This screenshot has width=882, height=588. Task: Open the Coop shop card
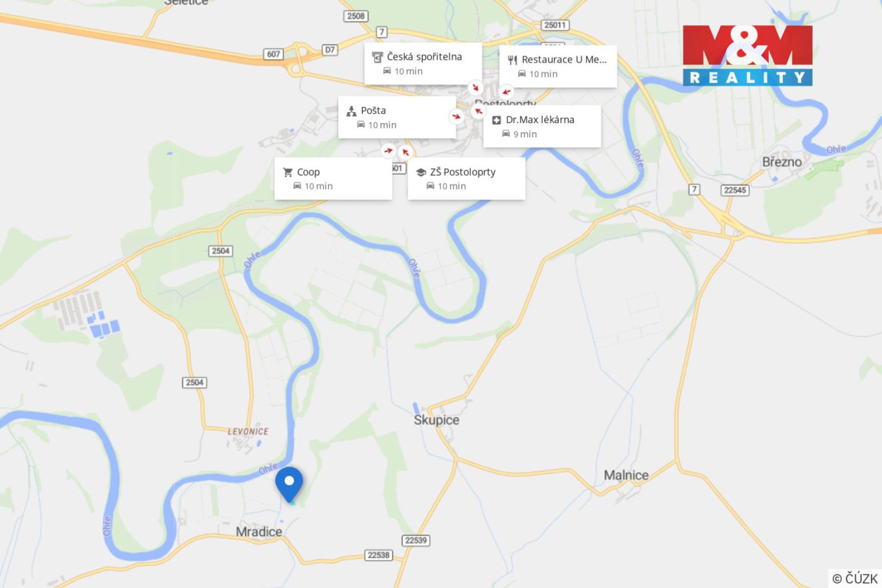(x=333, y=179)
